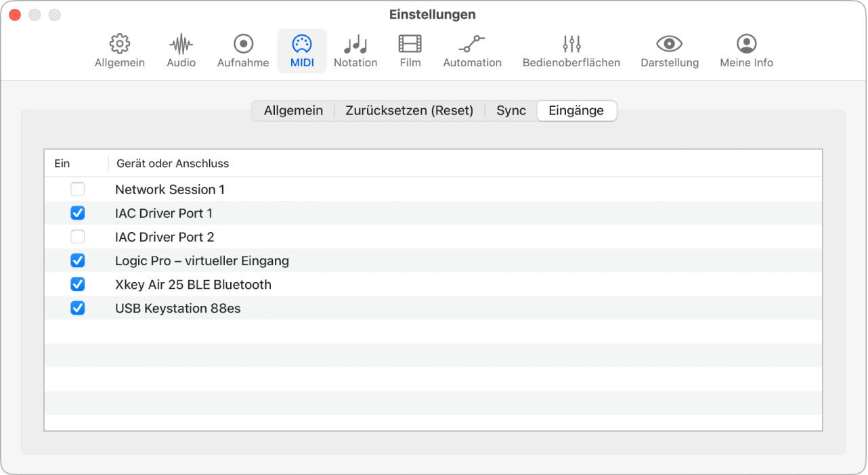Screen dimensions: 868x475
Task: Uncheck the Xkey Air 25 BLE Bluetooth input
Action: tap(78, 284)
